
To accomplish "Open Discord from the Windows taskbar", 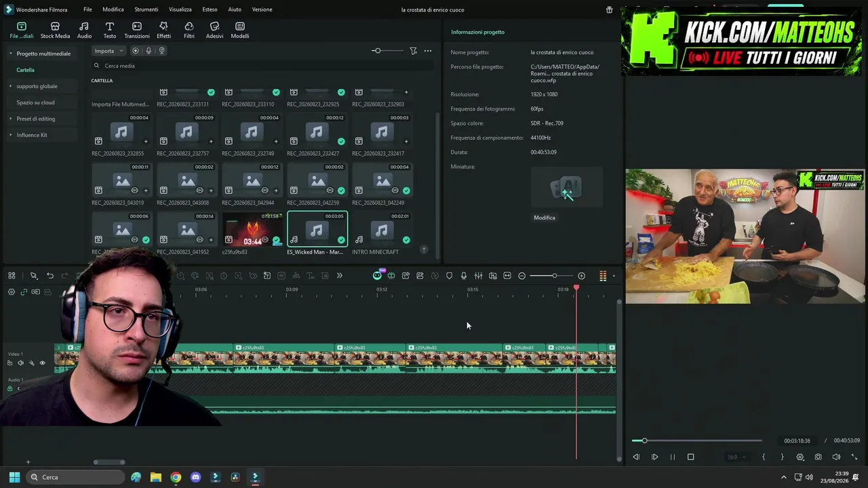I will click(x=196, y=477).
